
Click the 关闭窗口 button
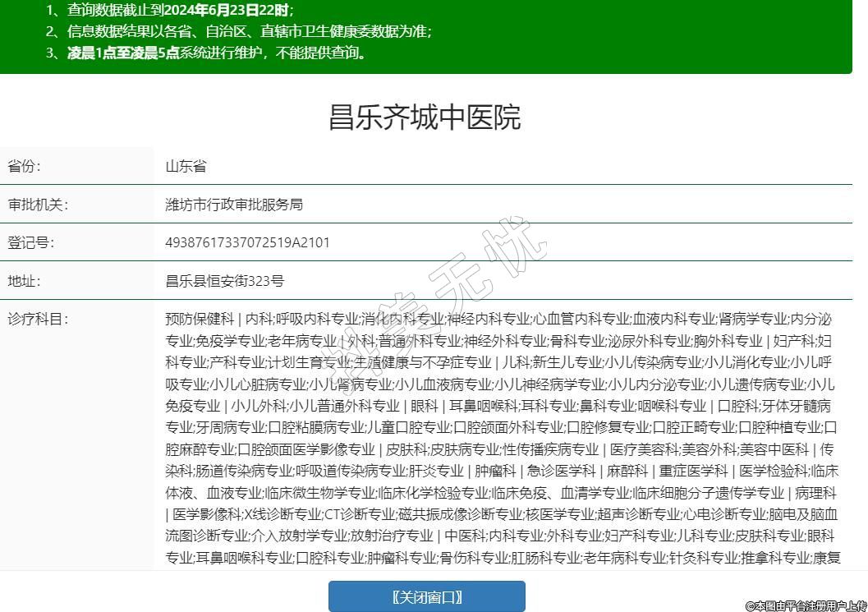click(426, 596)
